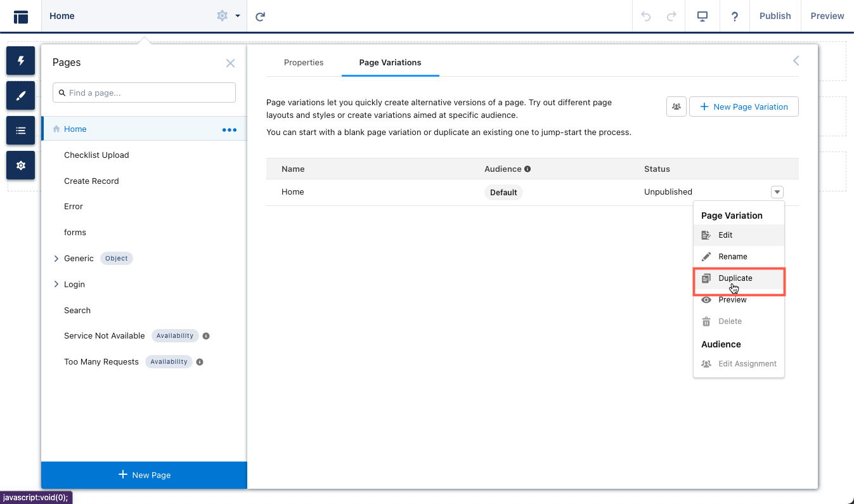Open the Home page three-dot actions menu

[x=229, y=129]
